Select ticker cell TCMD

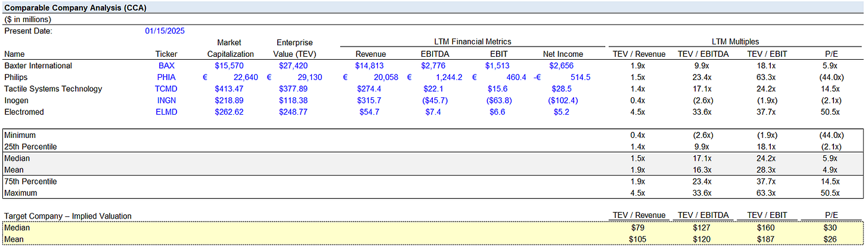click(x=167, y=89)
